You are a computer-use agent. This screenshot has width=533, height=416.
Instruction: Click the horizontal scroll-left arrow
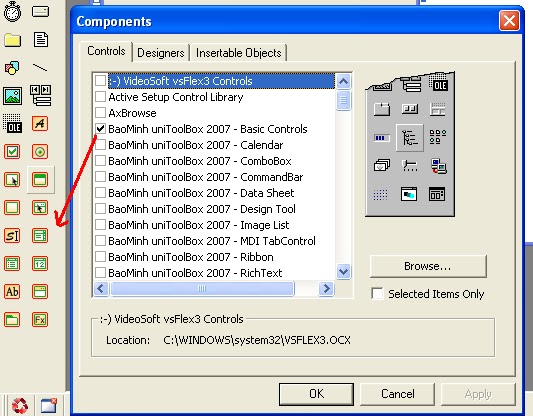[101, 289]
